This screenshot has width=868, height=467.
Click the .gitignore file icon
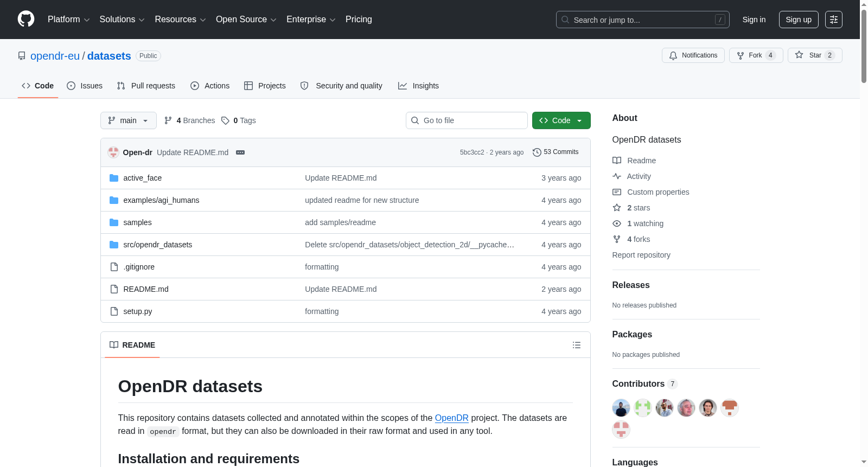click(114, 267)
